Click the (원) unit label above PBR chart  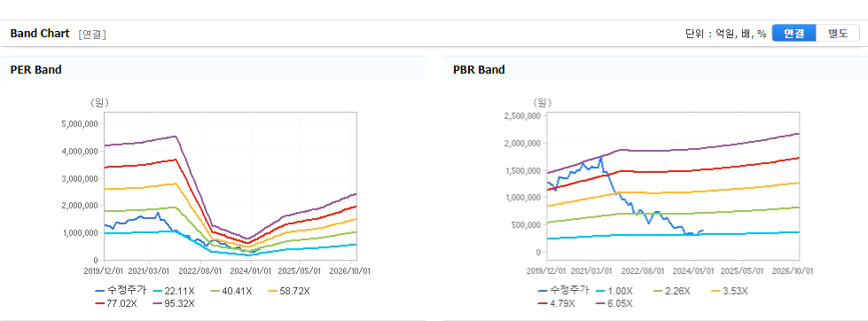pyautogui.click(x=542, y=102)
